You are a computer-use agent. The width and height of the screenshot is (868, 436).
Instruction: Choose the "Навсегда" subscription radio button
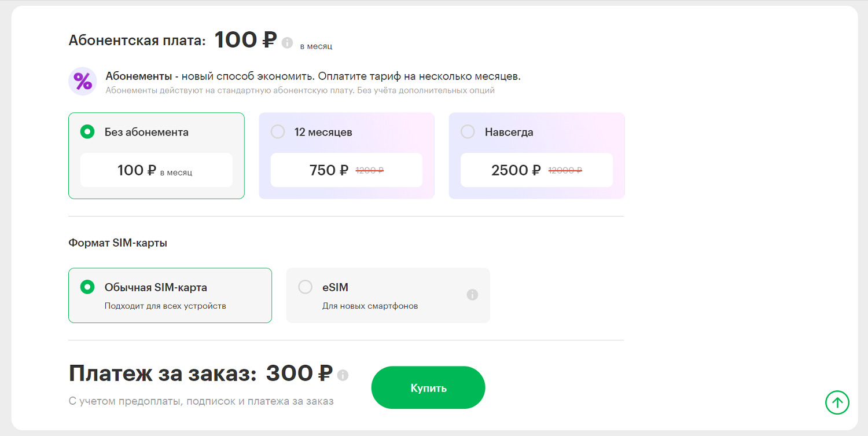(x=468, y=132)
